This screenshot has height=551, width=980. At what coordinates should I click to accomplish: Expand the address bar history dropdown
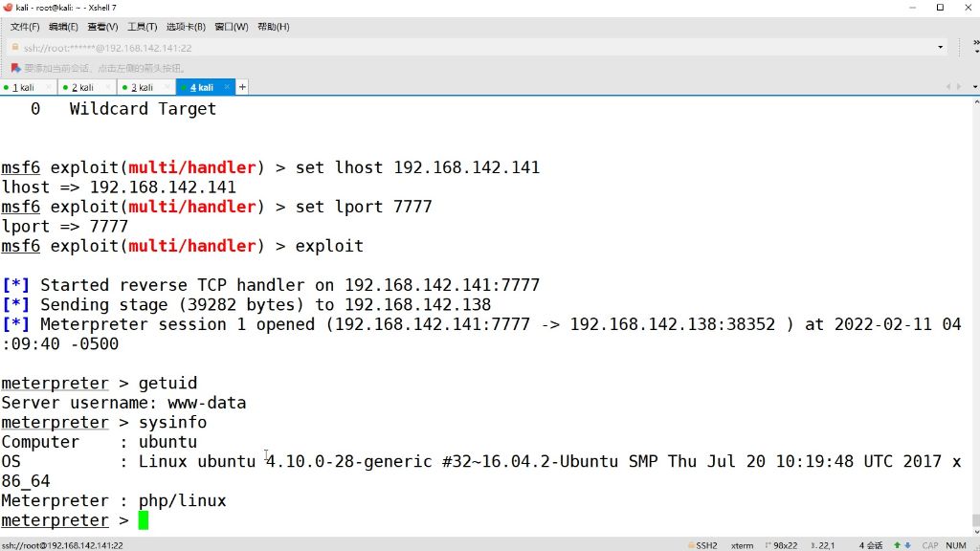pos(940,48)
